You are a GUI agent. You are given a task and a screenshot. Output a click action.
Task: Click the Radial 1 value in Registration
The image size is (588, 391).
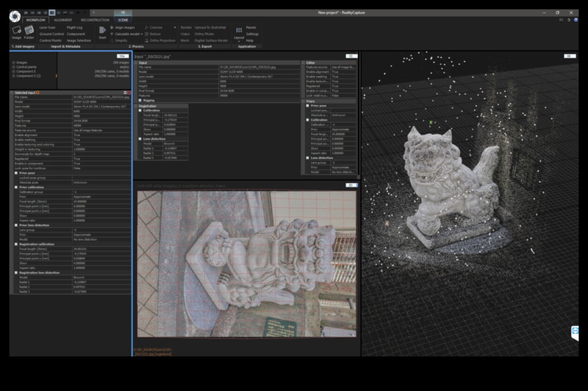click(176, 148)
